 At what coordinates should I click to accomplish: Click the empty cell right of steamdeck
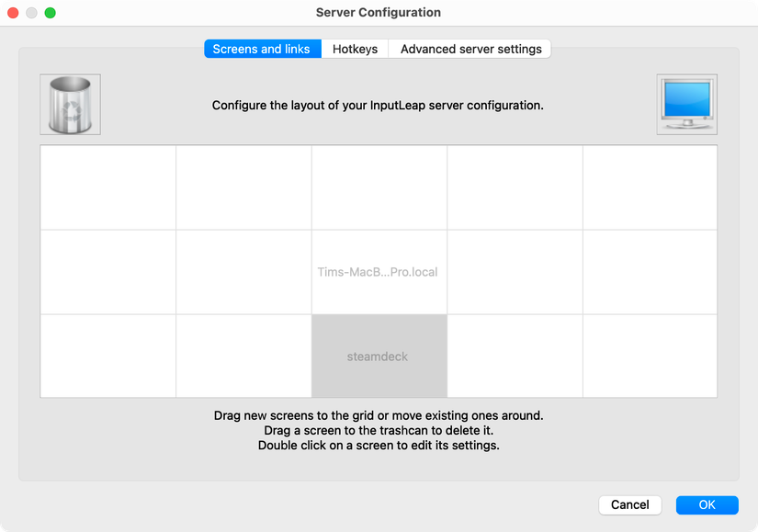click(x=515, y=356)
